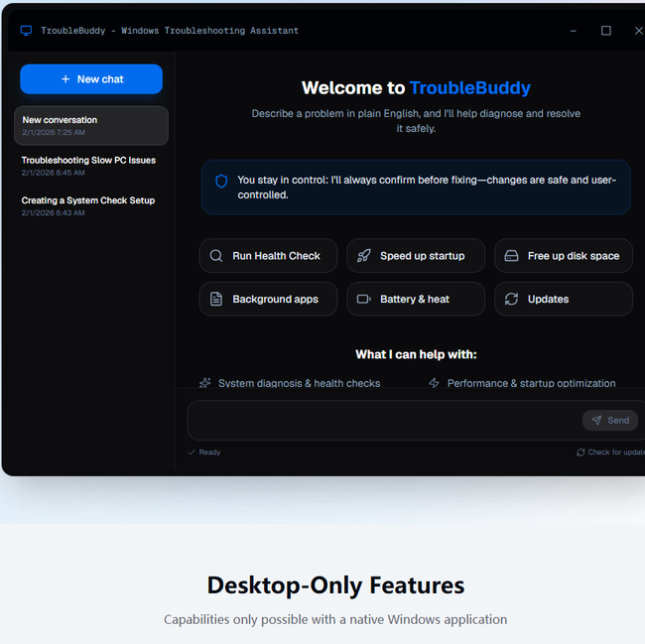Viewport: 645px width, 644px height.
Task: Click the TroubleBuddy welcome heading
Action: 416,88
